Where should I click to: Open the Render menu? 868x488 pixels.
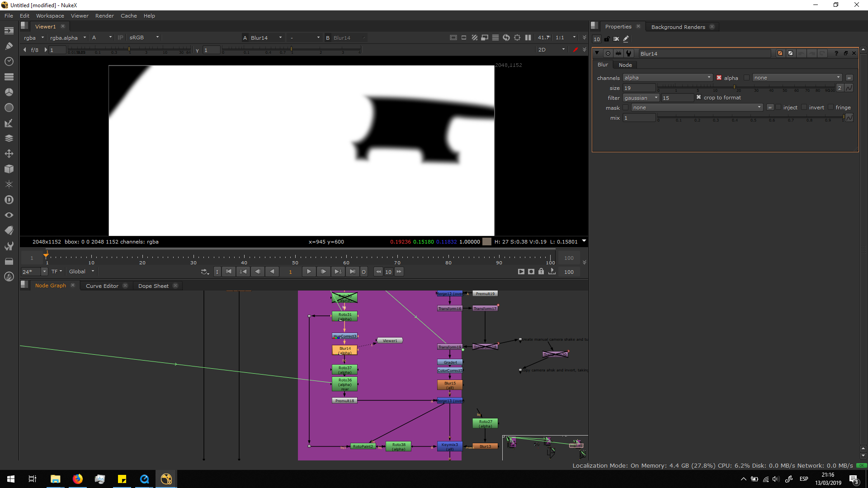click(x=104, y=16)
